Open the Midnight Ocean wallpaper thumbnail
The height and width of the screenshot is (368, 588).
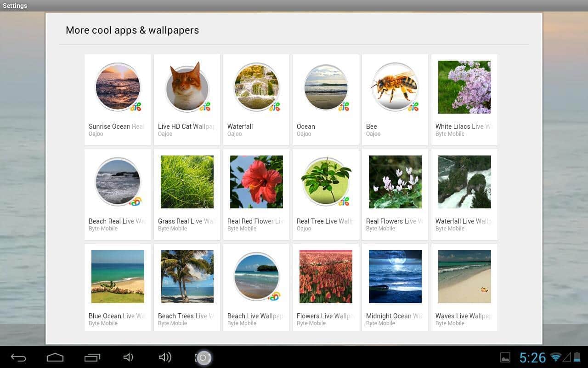click(395, 277)
